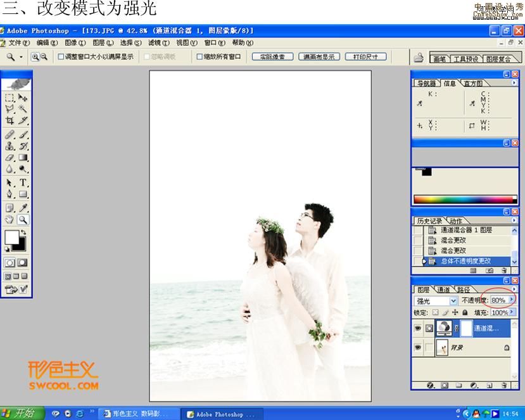Hide the 背景 layer via eye icon
Viewport: 525px width, 420px height.
click(417, 348)
